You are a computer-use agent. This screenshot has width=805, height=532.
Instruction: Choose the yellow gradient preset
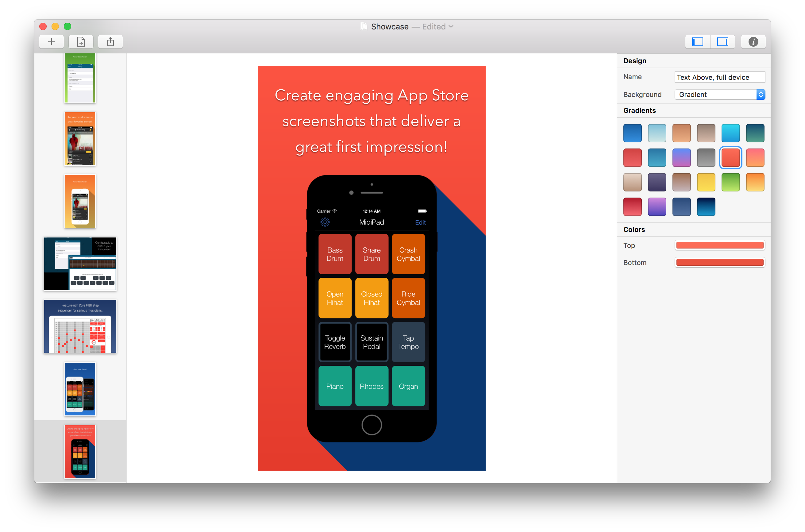click(x=706, y=182)
